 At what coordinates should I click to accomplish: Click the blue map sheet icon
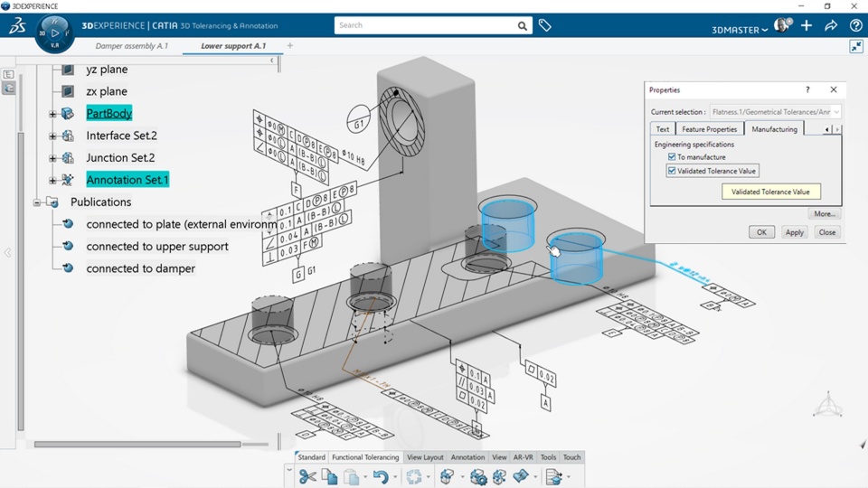click(521, 476)
